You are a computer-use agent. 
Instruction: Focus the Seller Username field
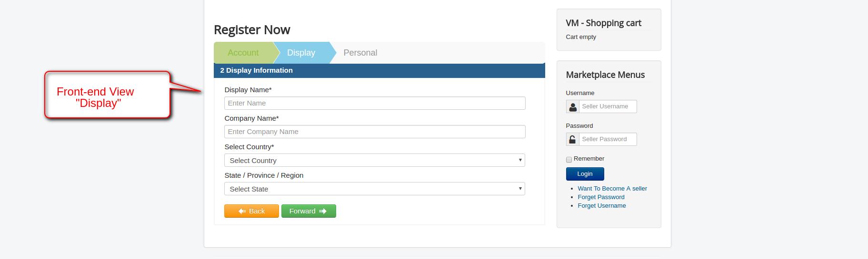click(x=608, y=106)
